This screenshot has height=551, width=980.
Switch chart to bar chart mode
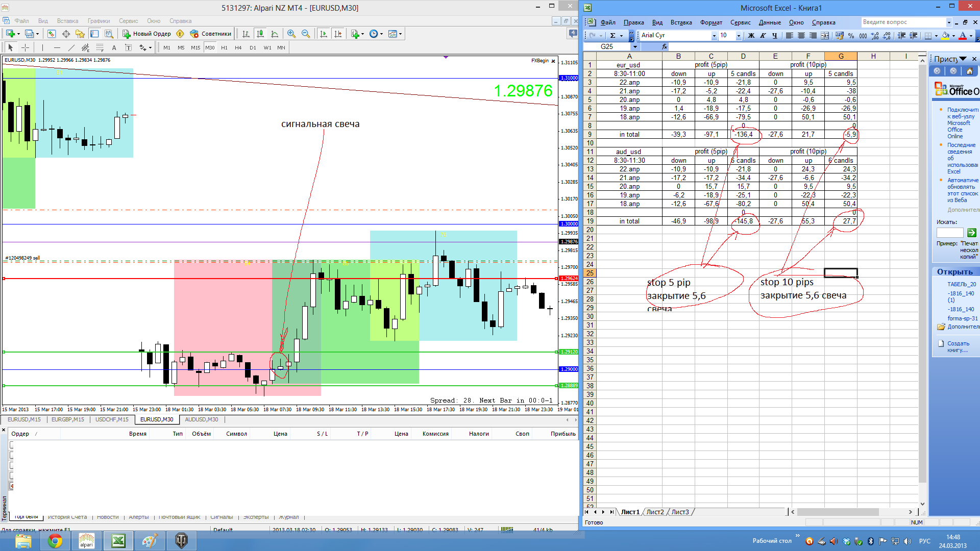[246, 34]
